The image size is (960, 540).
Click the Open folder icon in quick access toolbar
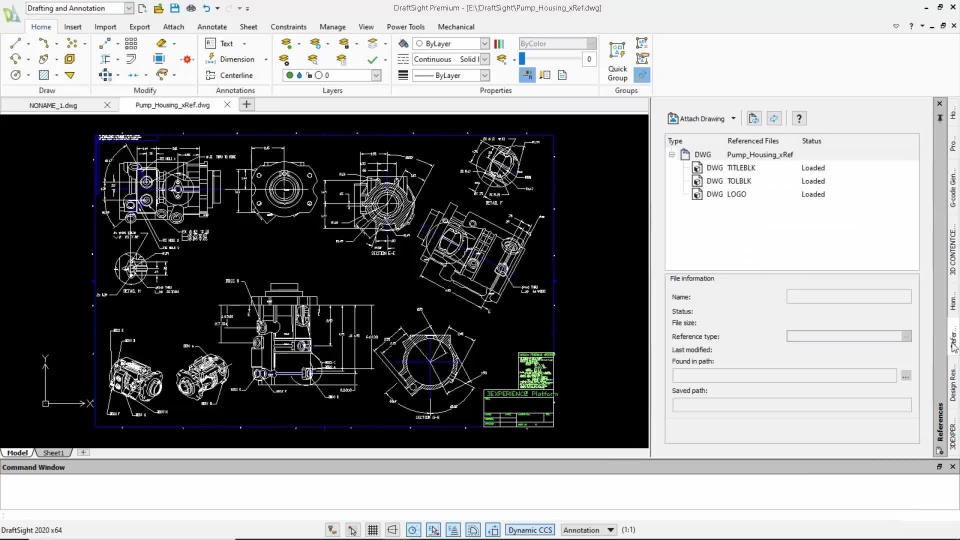pos(159,8)
